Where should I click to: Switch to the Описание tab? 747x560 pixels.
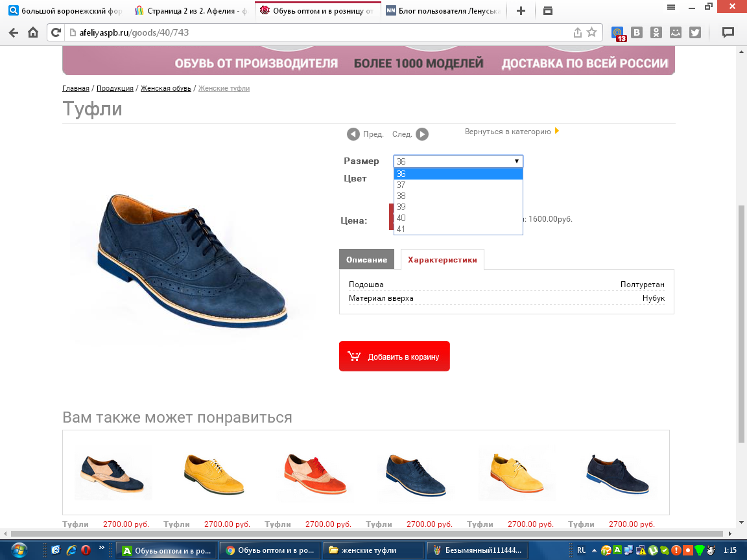click(x=366, y=259)
